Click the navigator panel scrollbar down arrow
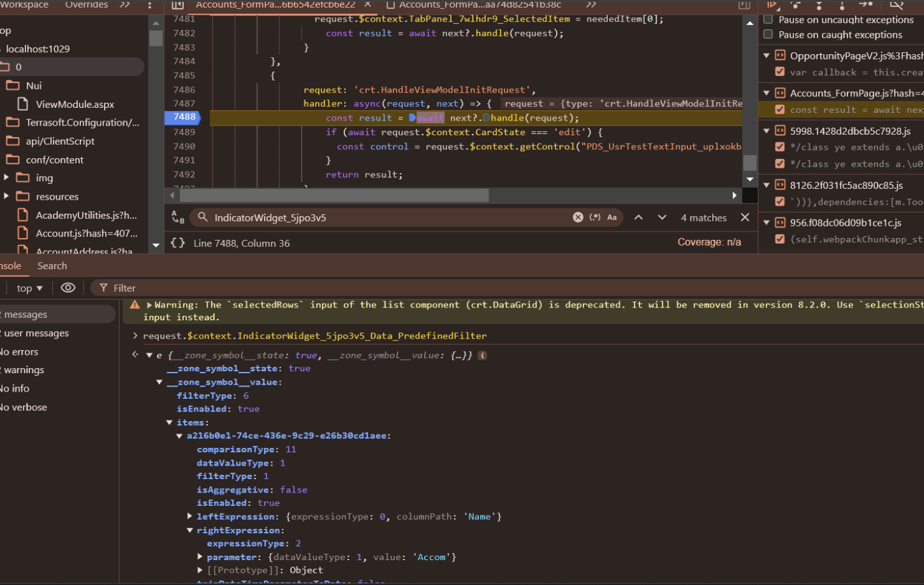 coord(156,245)
